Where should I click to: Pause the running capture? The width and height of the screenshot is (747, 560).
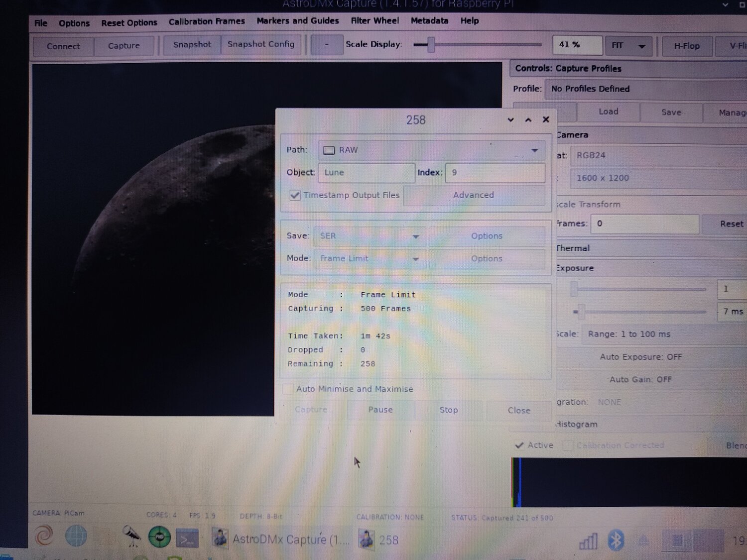coord(380,410)
